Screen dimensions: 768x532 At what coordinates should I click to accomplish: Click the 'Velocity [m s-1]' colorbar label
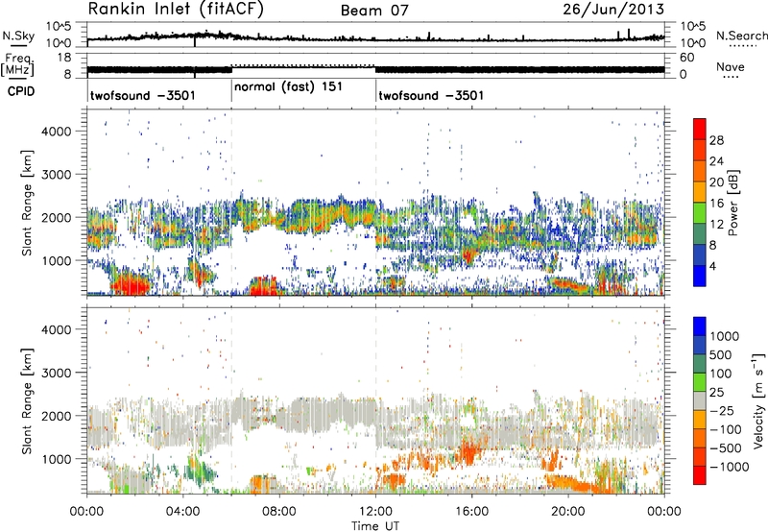(x=758, y=400)
